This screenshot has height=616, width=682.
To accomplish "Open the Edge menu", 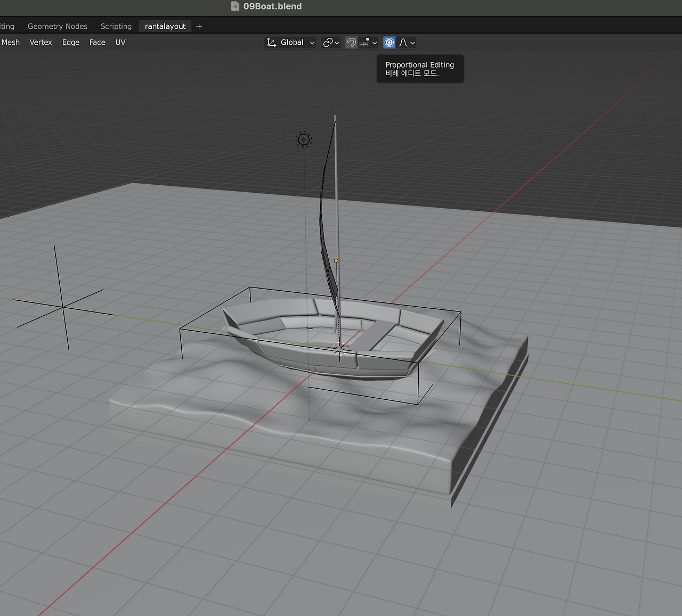I will [x=71, y=42].
